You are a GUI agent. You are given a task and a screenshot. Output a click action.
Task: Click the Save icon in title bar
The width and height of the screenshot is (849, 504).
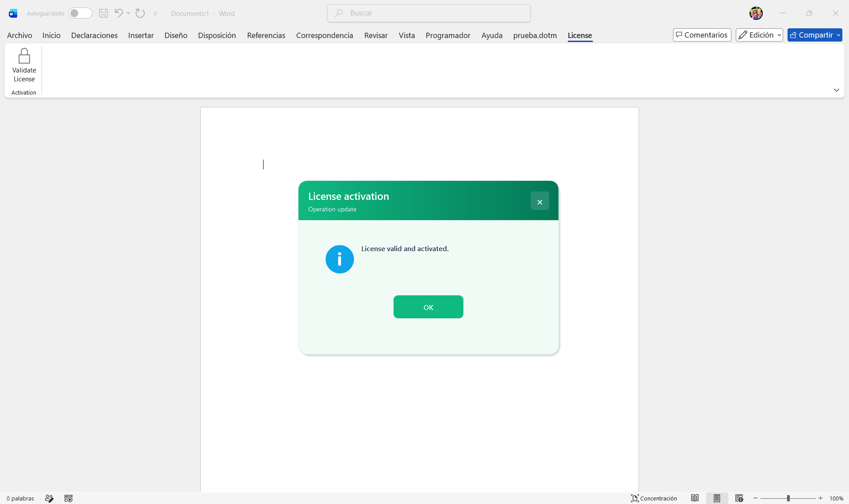103,13
